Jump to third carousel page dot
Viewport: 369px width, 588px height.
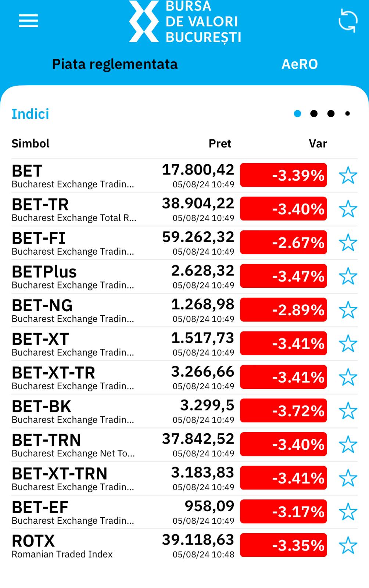[331, 114]
